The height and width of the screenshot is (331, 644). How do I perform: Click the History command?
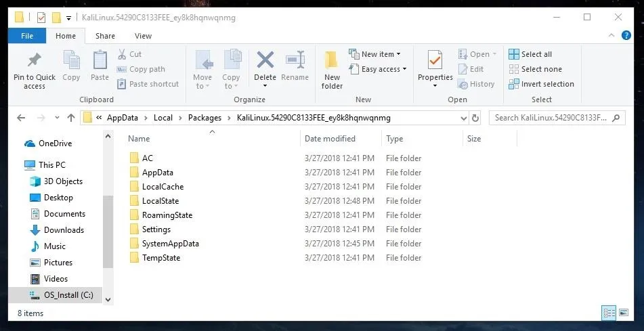click(476, 84)
